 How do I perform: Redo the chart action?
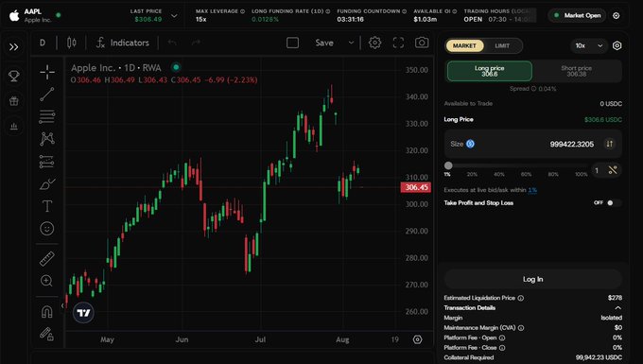coord(196,43)
